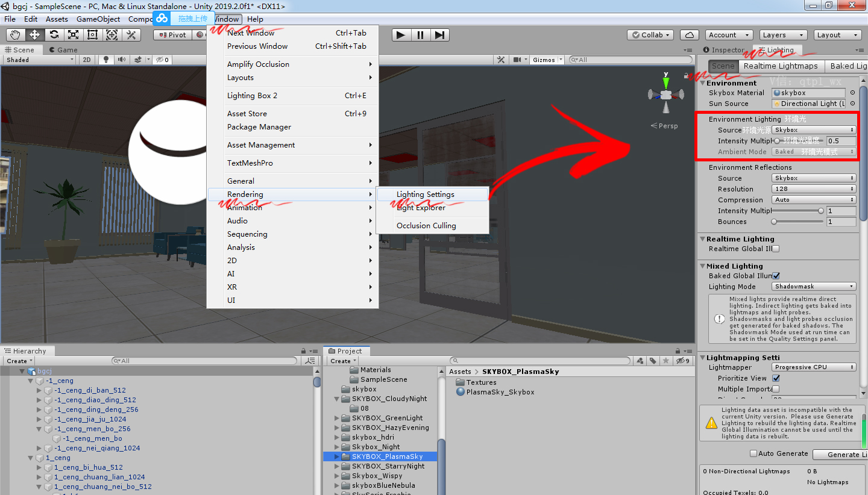Toggle scene audio speaker icon
Screen dimensions: 868x495
tap(122, 60)
